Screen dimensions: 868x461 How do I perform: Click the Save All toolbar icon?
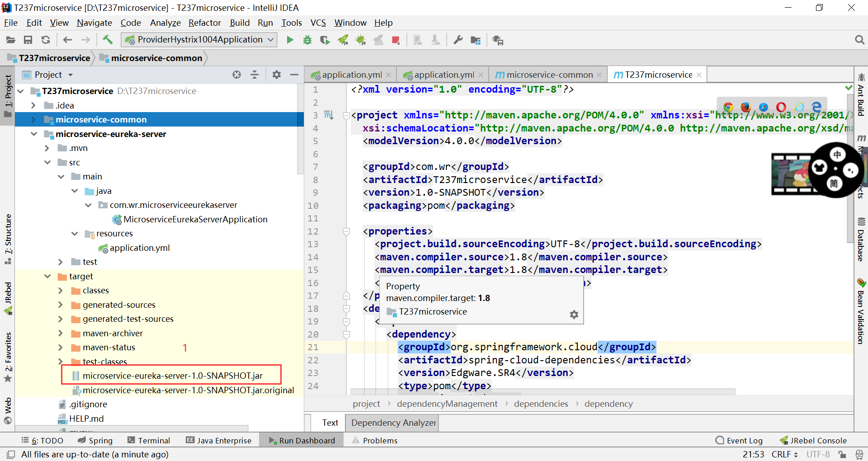28,40
